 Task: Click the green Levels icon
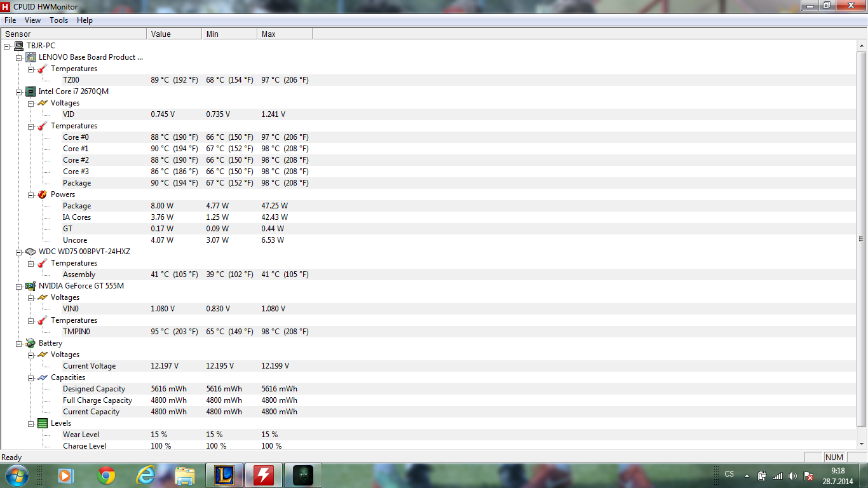43,423
